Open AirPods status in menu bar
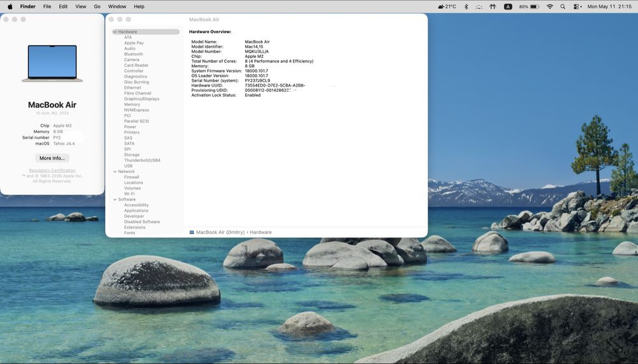Screen dimensions: 638x364 click(x=493, y=6)
